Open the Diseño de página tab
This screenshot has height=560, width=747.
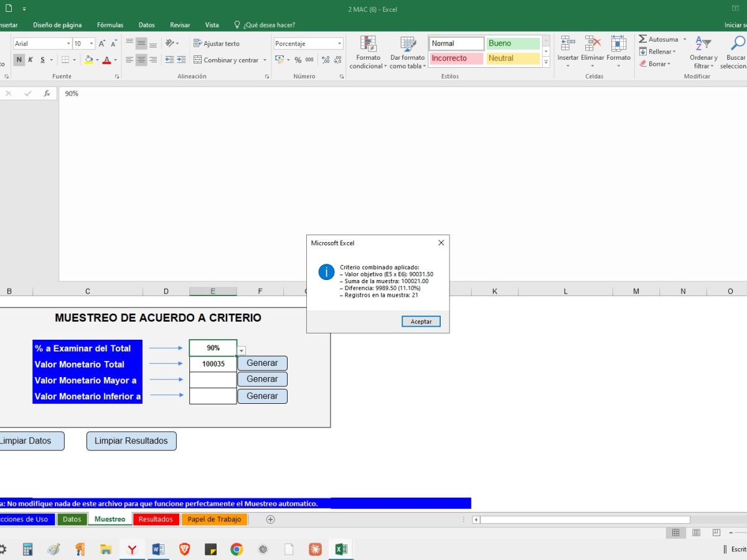(57, 25)
